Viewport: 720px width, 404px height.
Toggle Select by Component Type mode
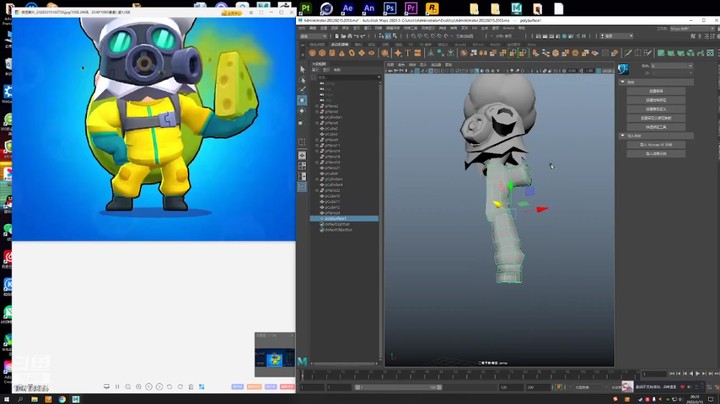click(x=394, y=36)
